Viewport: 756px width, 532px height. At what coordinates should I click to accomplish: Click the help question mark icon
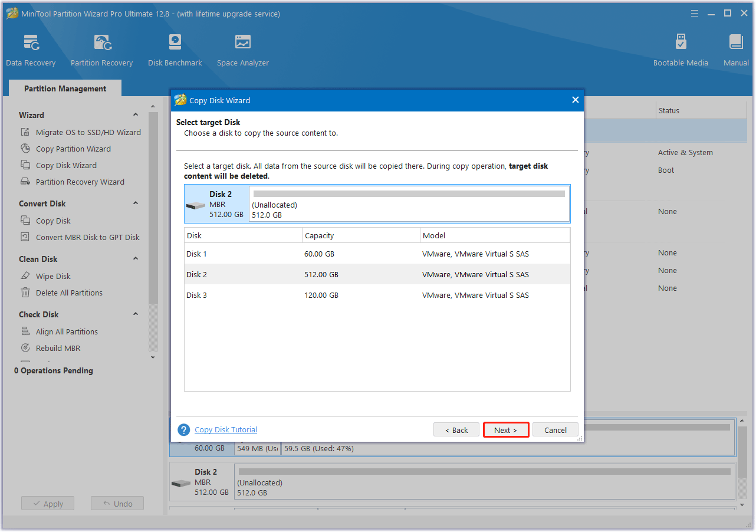(x=184, y=430)
